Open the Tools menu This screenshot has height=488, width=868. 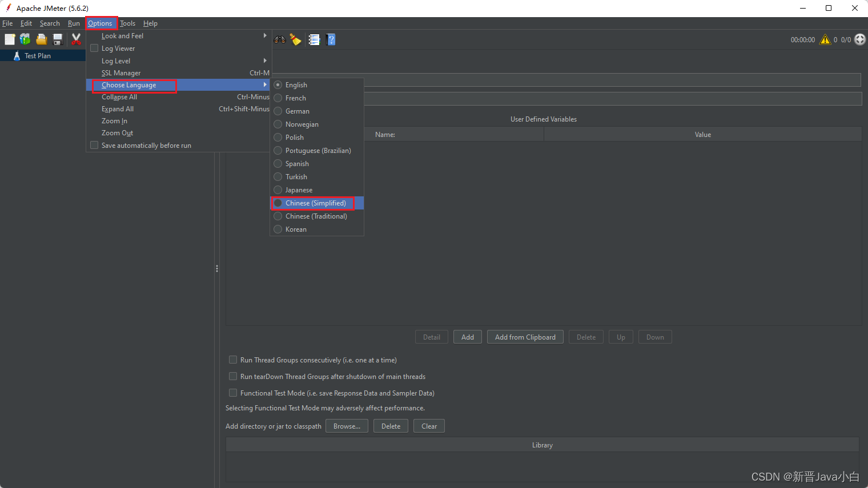127,23
